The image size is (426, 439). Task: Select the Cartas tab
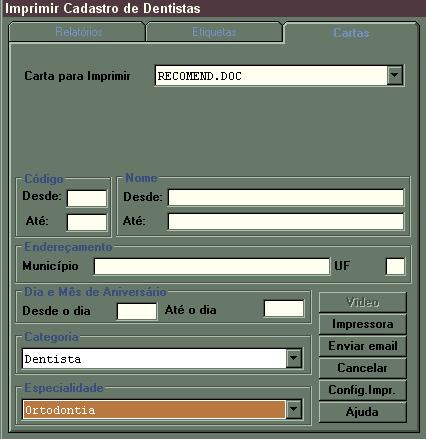pos(351,33)
